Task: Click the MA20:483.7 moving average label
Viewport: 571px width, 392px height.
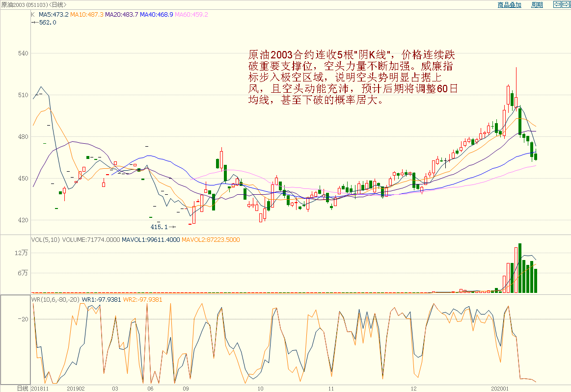Action: tap(122, 15)
